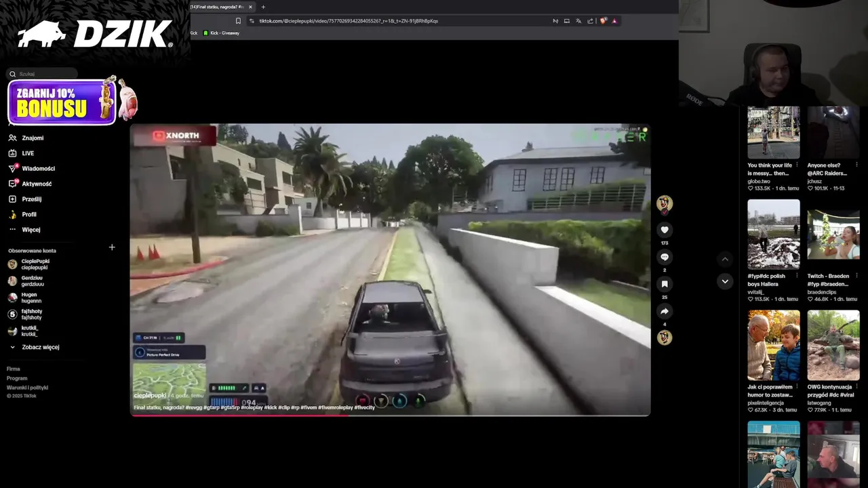Screen dimensions: 868x488
Task: Open more options for 'Jak ci poprawiłem' video
Action: [x=797, y=386]
